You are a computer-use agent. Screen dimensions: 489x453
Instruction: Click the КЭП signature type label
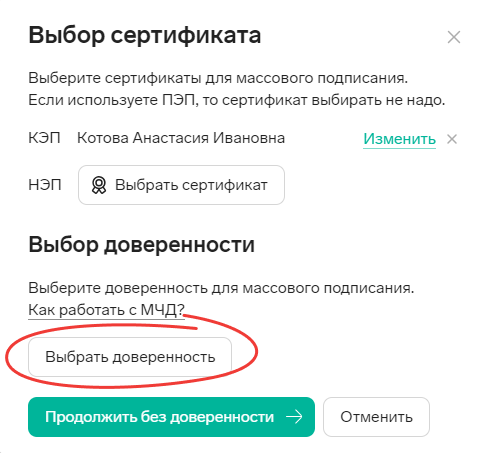pos(44,138)
